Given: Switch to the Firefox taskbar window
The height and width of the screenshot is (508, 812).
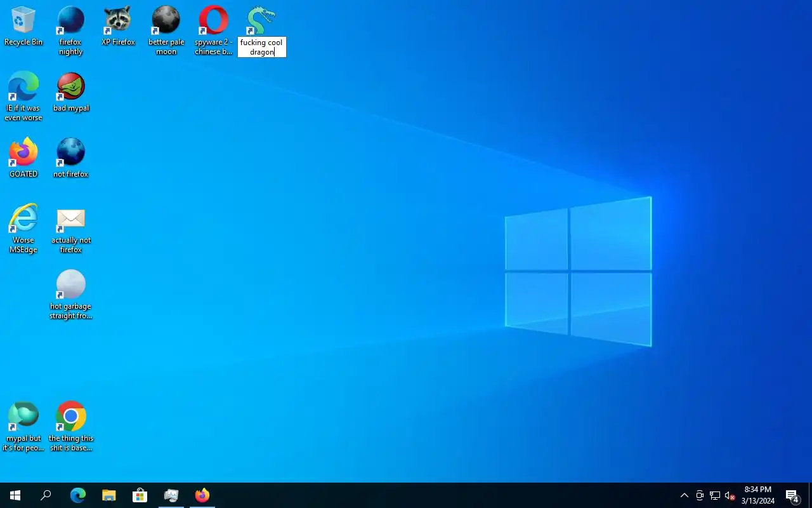Looking at the screenshot, I should (x=202, y=495).
